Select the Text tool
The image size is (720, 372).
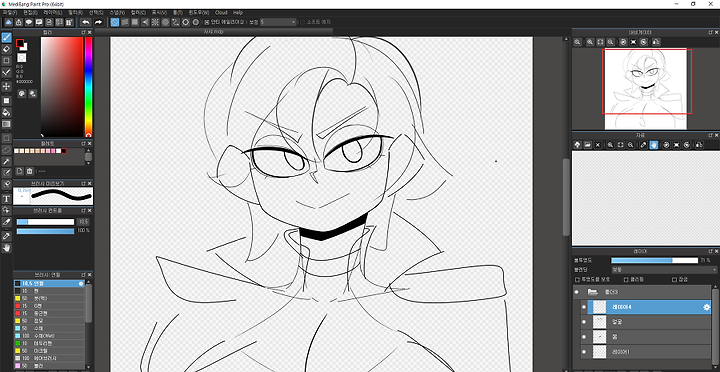coord(6,199)
